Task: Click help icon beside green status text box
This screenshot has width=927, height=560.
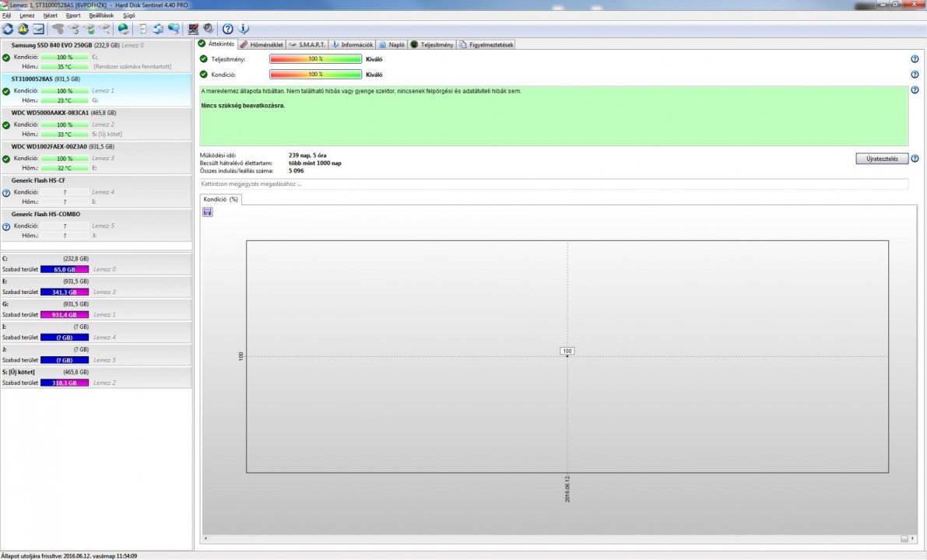Action: (915, 90)
